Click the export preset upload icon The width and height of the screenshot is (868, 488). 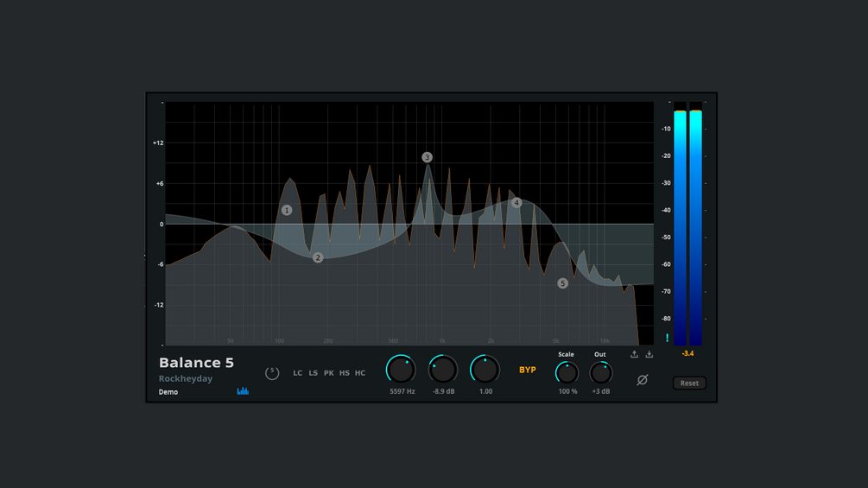tap(635, 354)
